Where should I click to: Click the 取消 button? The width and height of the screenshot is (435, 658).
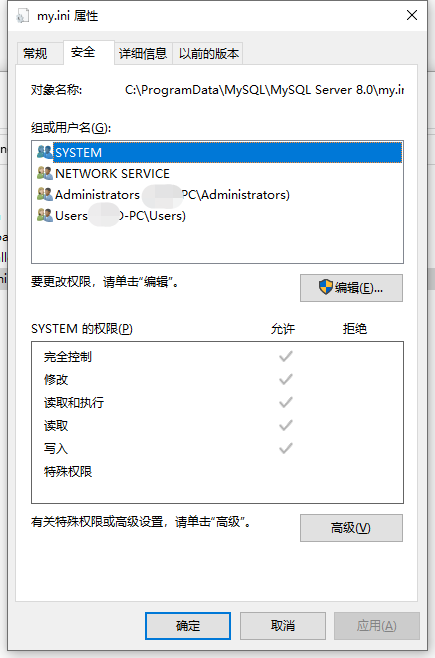point(283,626)
